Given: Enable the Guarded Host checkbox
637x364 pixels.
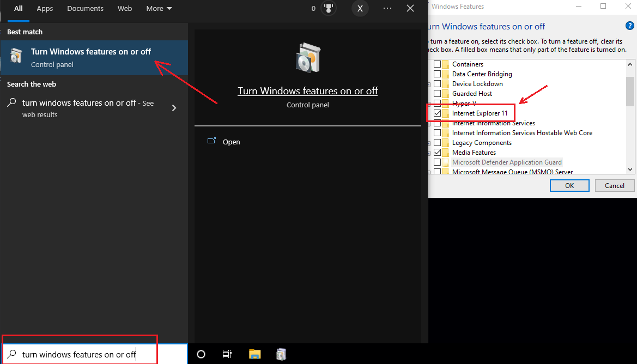Looking at the screenshot, I should pyautogui.click(x=437, y=93).
